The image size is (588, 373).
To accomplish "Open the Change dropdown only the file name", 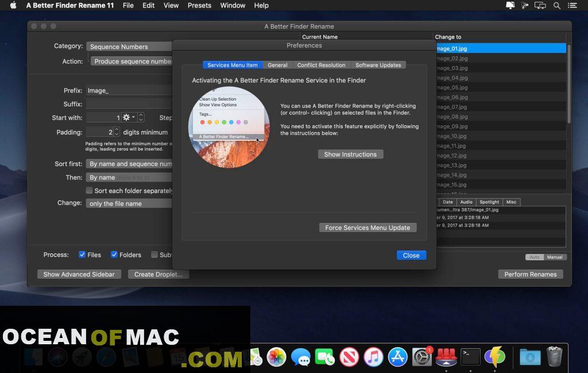I will point(129,203).
